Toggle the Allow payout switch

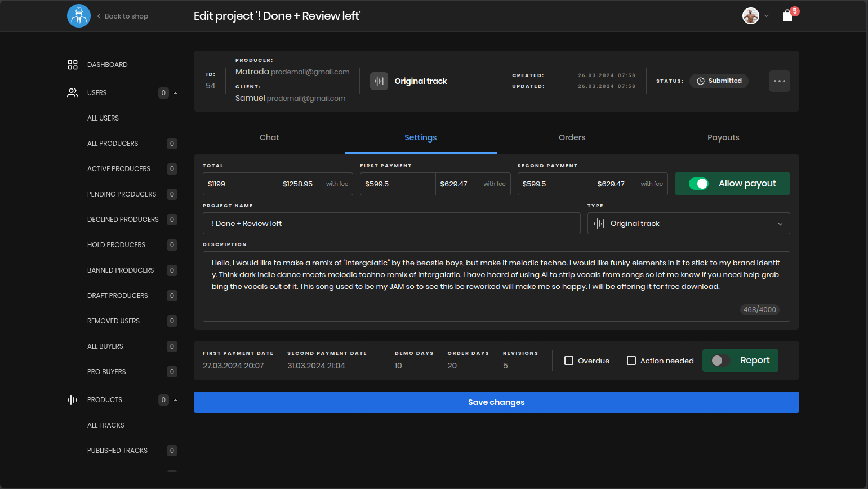698,184
